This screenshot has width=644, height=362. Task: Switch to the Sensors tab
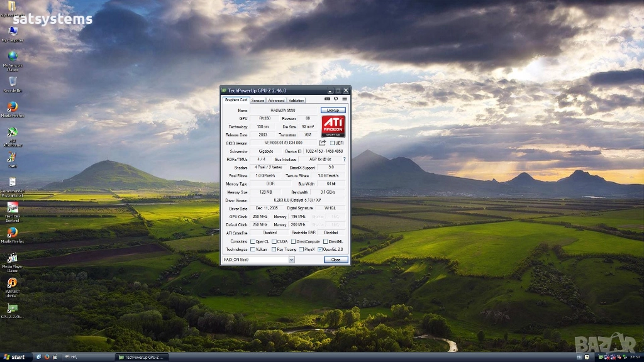258,100
